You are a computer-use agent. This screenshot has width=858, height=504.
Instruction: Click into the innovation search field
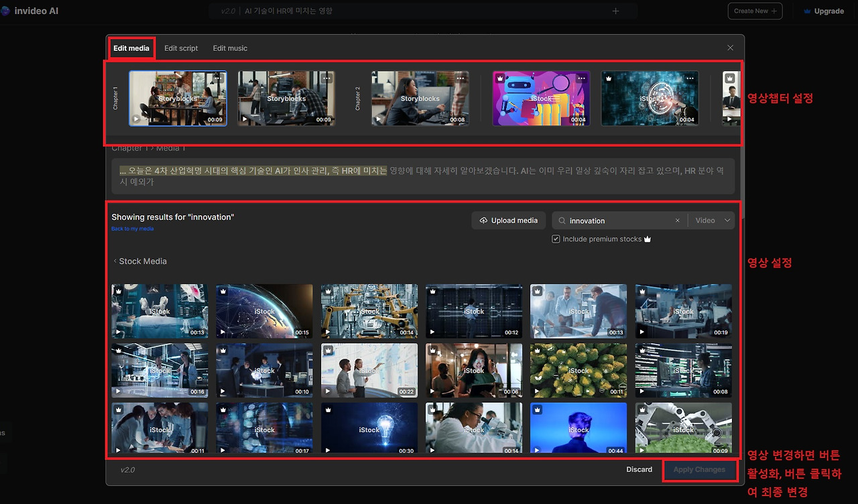(x=619, y=220)
